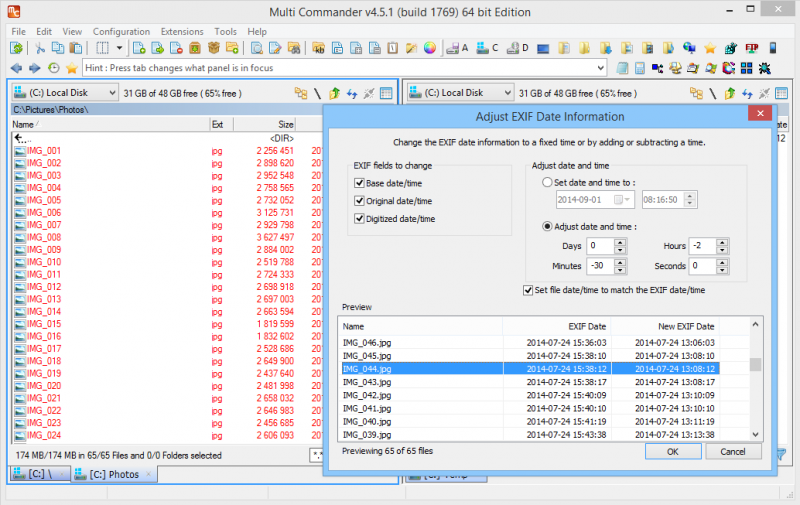Image resolution: width=800 pixels, height=505 pixels.
Task: Click the mobile device icon
Action: 772,48
